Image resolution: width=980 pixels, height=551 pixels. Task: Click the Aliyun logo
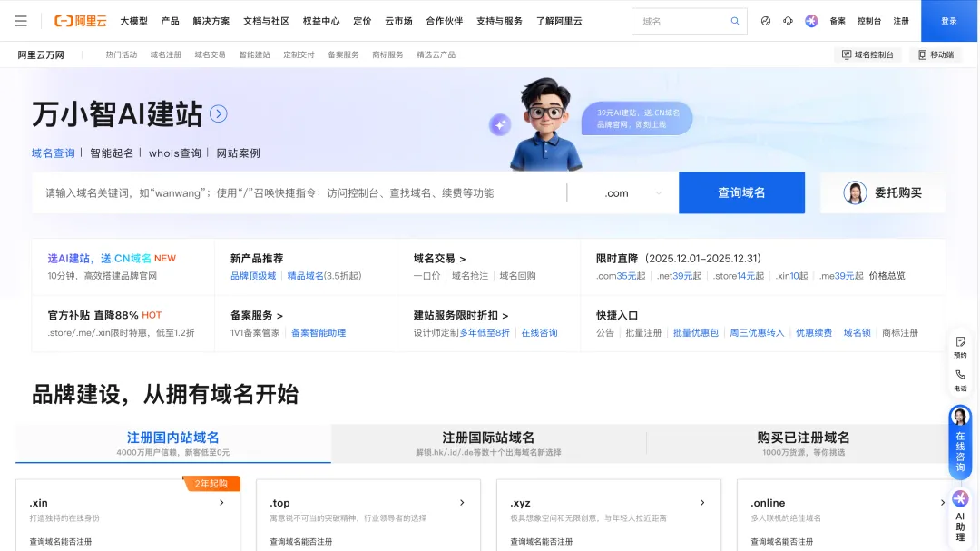pyautogui.click(x=80, y=21)
